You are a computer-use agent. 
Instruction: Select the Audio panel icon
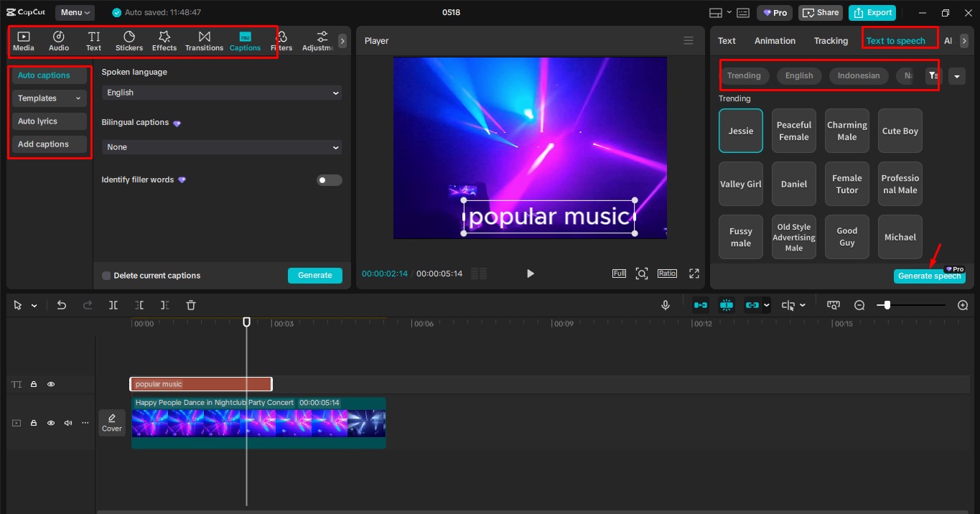click(x=58, y=40)
